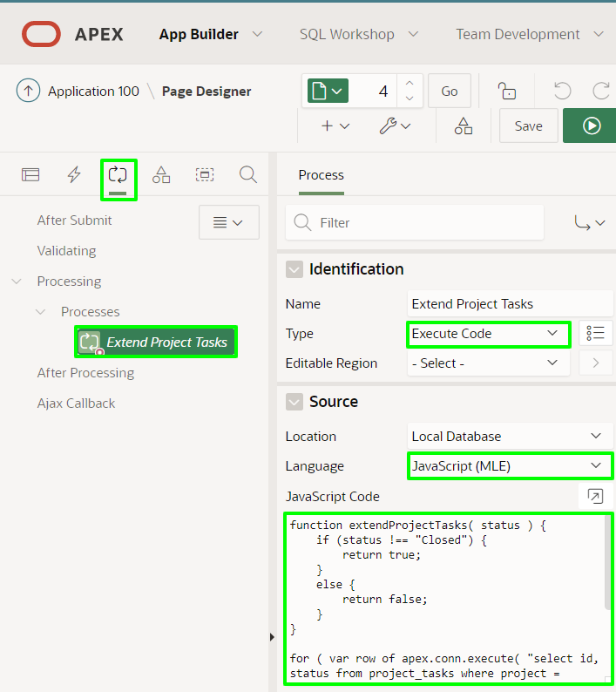616x692 pixels.
Task: Open the Create plus menu
Action: tap(335, 126)
